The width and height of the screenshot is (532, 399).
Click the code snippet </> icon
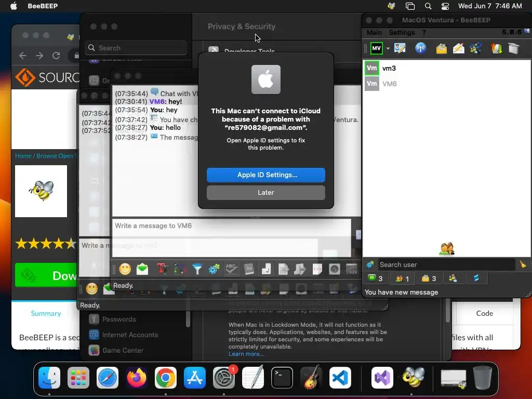tap(317, 270)
